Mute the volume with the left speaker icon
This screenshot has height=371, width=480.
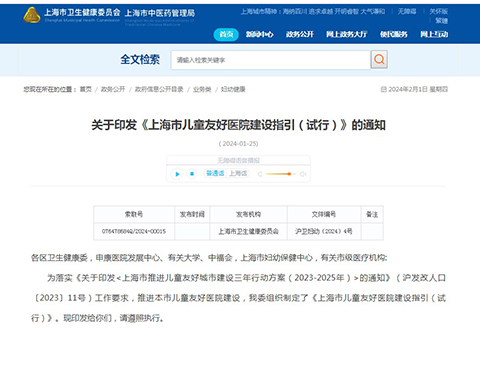(260, 174)
